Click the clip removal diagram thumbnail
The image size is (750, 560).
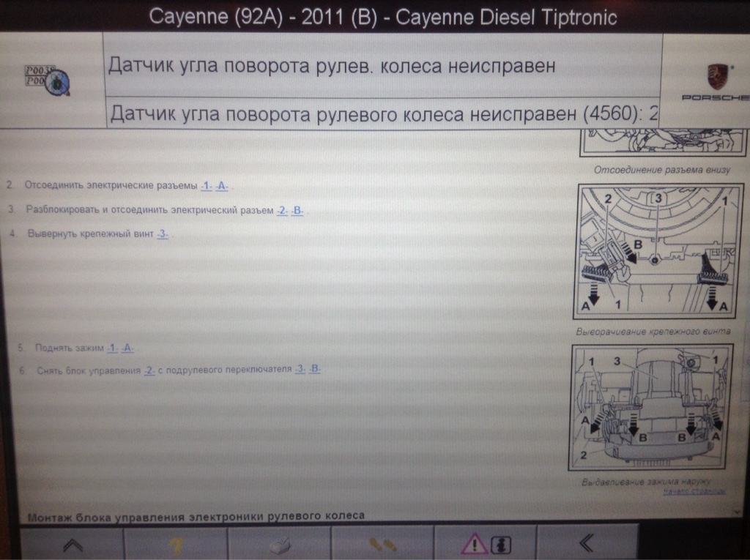pyautogui.click(x=651, y=408)
